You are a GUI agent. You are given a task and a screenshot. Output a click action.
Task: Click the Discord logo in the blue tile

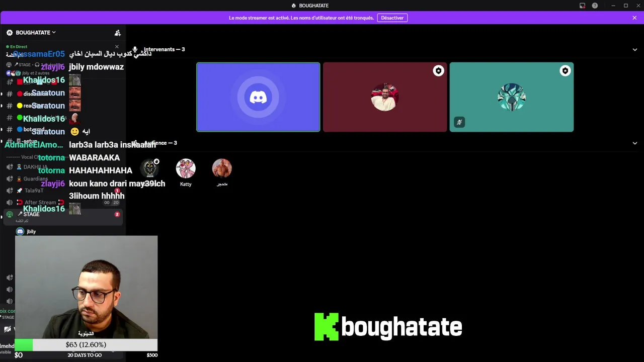258,97
